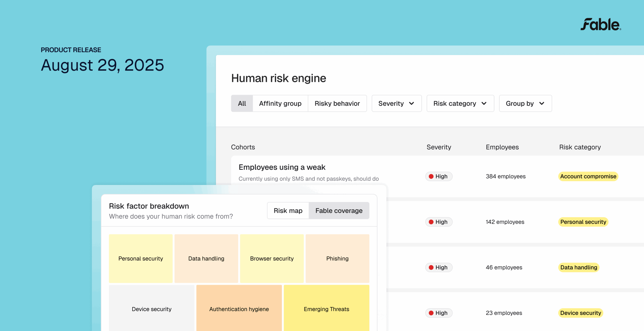Click the Browser security tile
The width and height of the screenshot is (644, 331).
pyautogui.click(x=271, y=258)
